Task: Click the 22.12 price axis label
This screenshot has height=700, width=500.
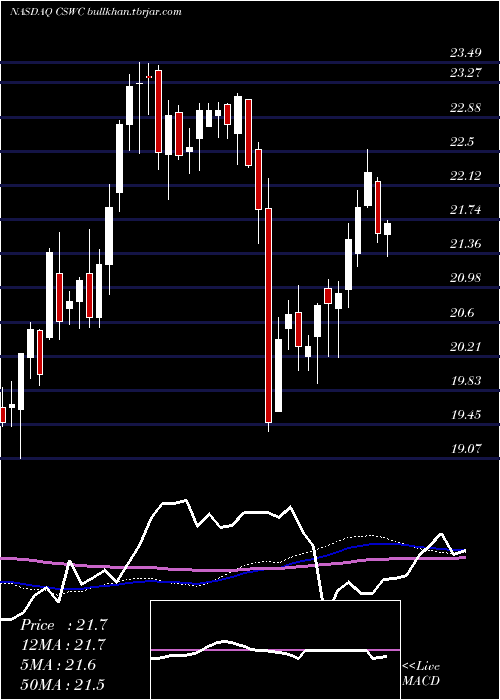Action: pyautogui.click(x=466, y=175)
